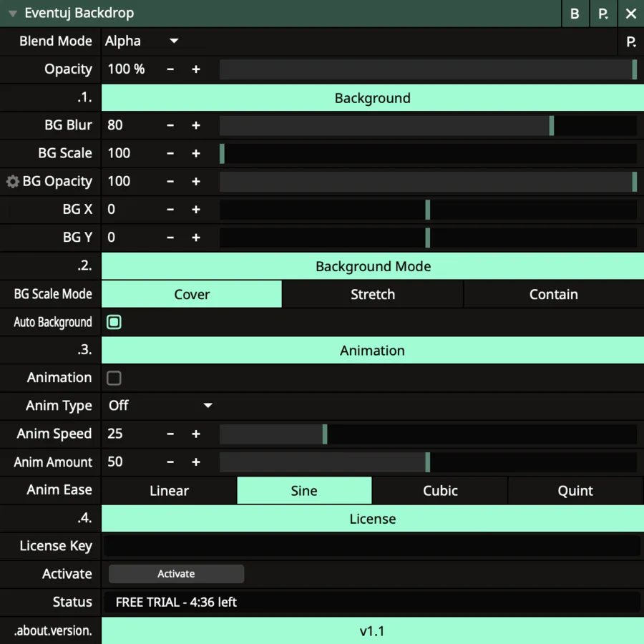This screenshot has width=644, height=644.
Task: Decrease BG Blur with minus
Action: [x=170, y=125]
